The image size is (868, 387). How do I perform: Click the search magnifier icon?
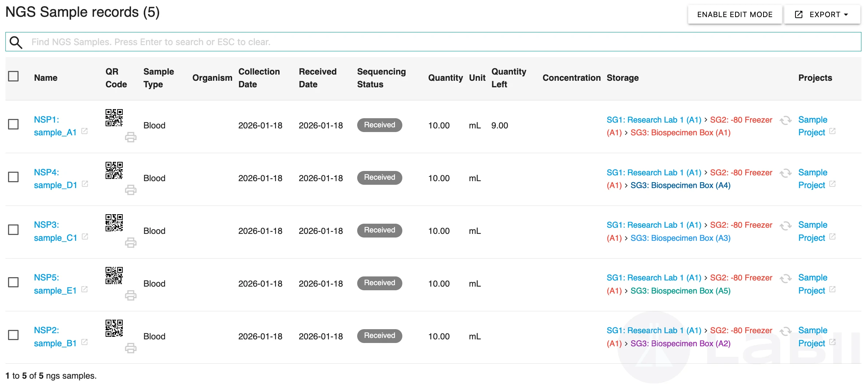[16, 42]
